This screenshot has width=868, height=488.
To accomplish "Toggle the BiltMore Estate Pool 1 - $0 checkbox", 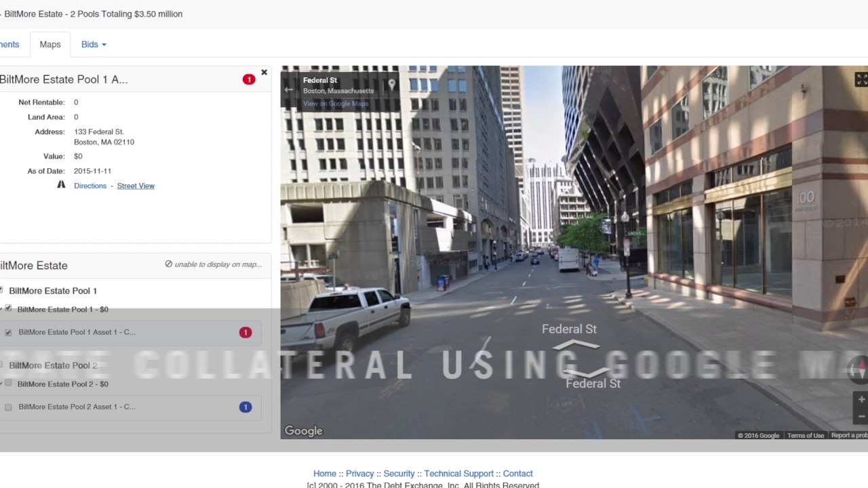I will pyautogui.click(x=8, y=308).
